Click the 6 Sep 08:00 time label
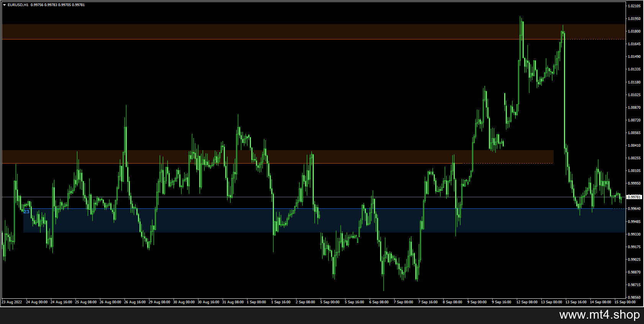The width and height of the screenshot is (644, 324). coord(379,302)
